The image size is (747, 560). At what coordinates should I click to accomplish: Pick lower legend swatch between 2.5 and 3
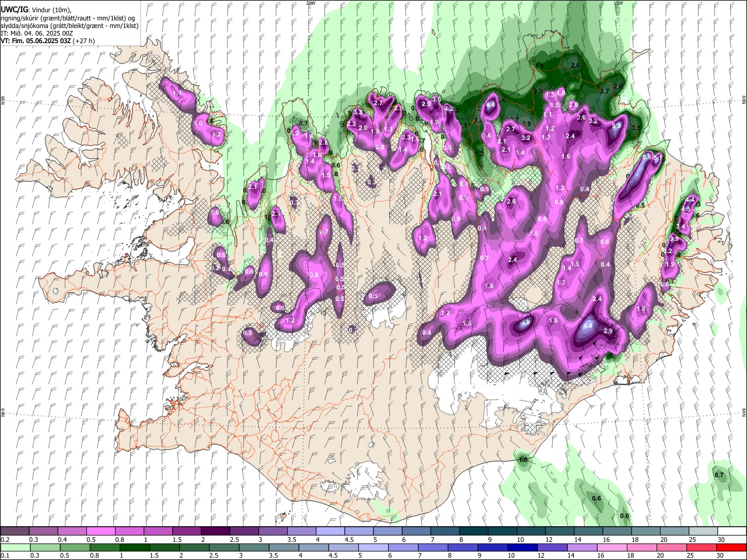[x=225, y=547]
